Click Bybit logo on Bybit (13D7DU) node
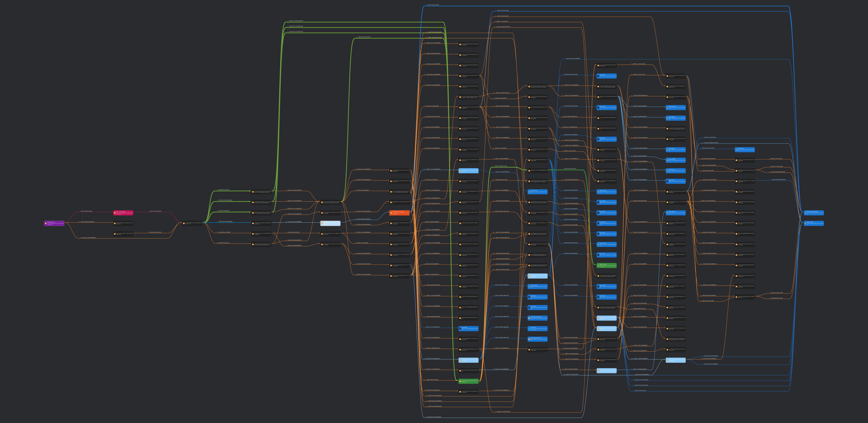868x423 pixels. tap(598, 287)
